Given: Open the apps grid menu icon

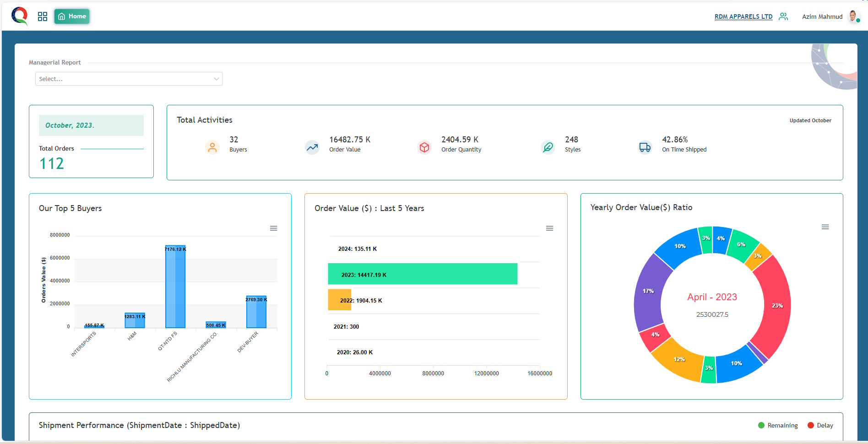Looking at the screenshot, I should (x=43, y=16).
